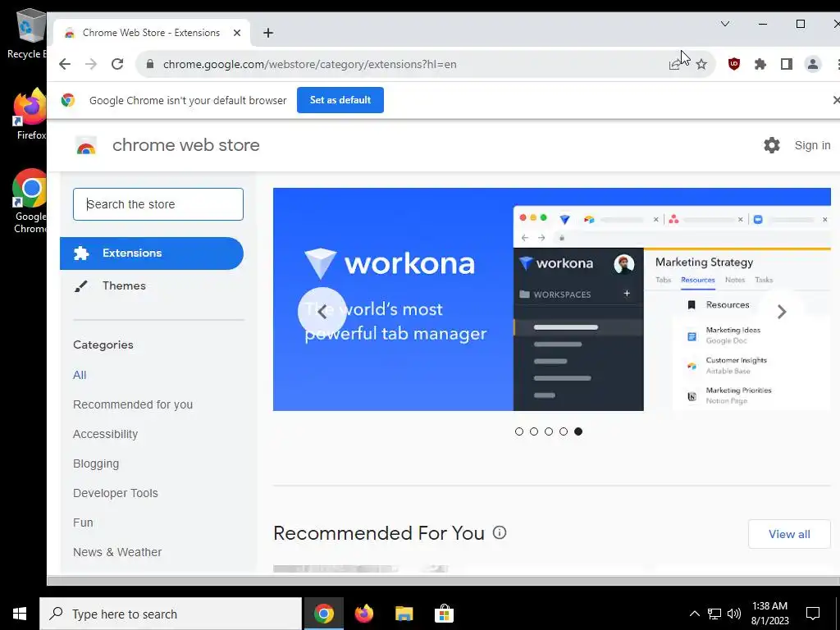Choose the All category

pos(80,375)
